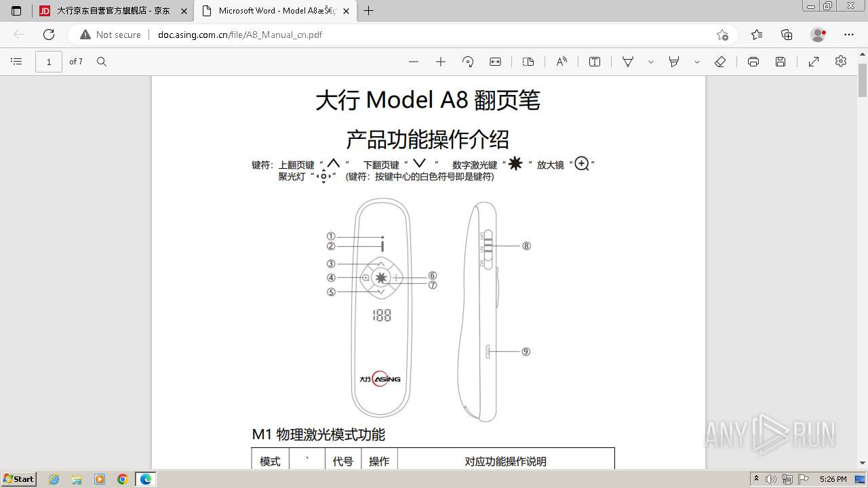Select the Highlight tool

(674, 62)
